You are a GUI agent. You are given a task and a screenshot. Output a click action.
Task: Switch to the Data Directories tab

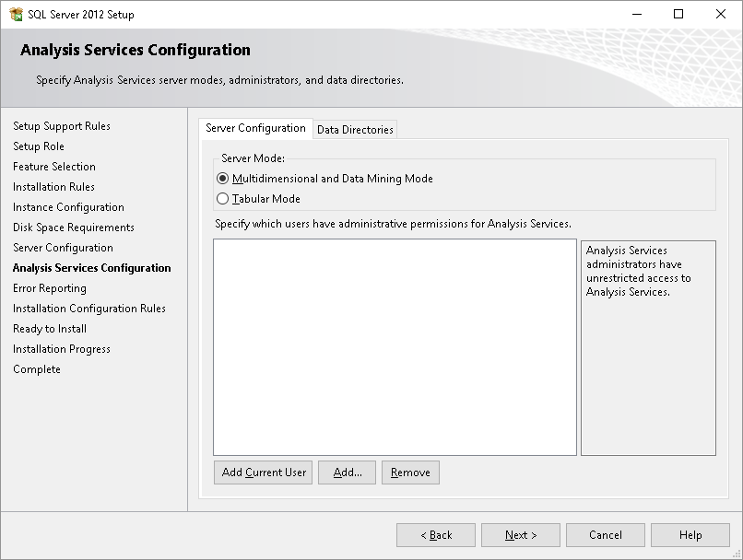tap(355, 130)
